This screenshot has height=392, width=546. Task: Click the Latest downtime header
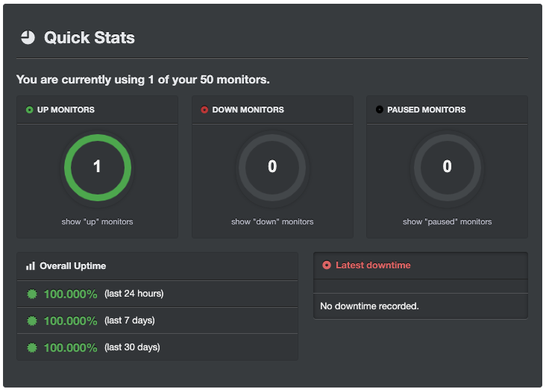(373, 265)
